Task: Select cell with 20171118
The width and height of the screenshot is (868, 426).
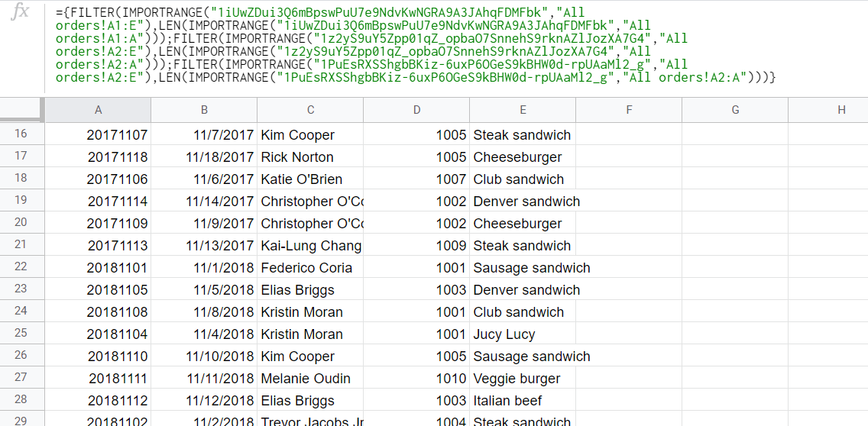Action: point(98,157)
